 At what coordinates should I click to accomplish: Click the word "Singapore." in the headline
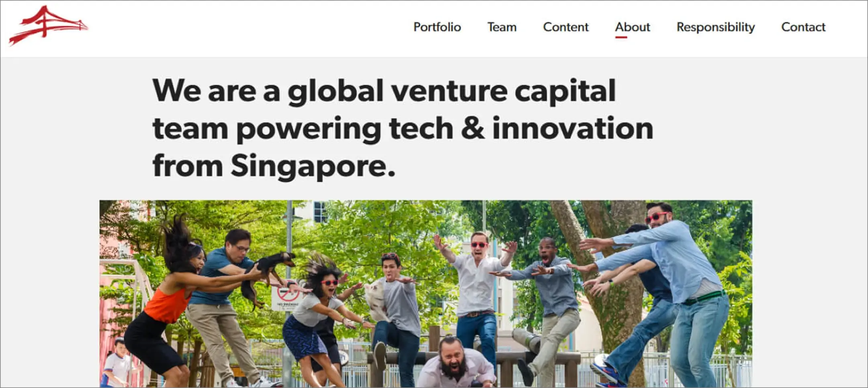tap(313, 166)
